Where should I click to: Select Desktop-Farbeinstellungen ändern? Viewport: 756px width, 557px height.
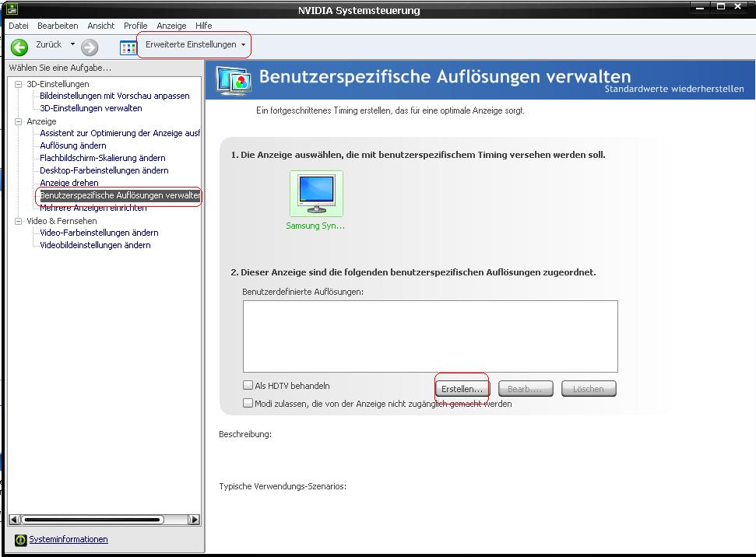coord(104,170)
